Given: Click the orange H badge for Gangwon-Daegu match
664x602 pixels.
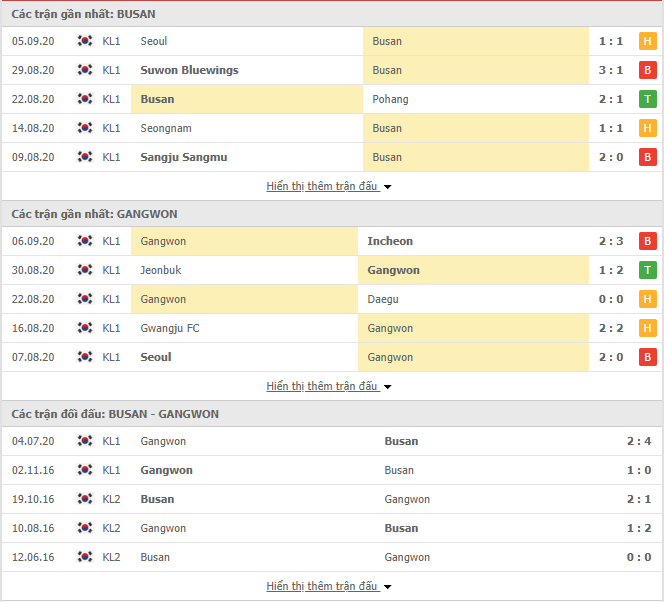Looking at the screenshot, I should (x=647, y=299).
